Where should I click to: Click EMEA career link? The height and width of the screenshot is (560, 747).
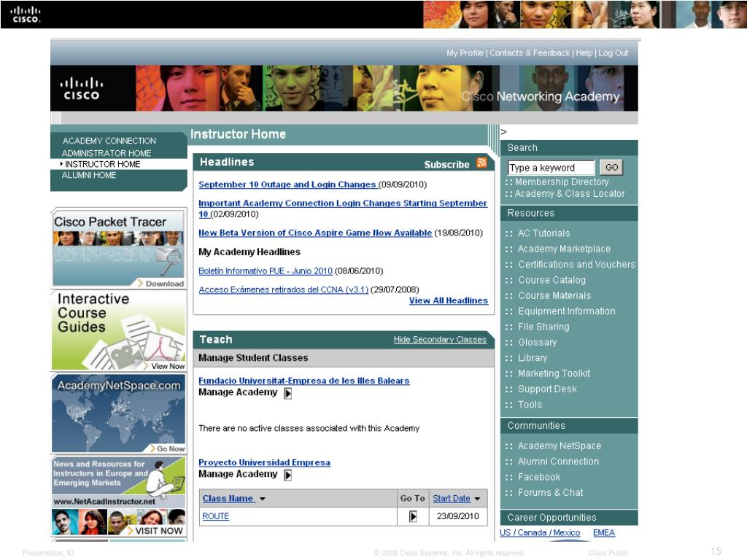(604, 533)
